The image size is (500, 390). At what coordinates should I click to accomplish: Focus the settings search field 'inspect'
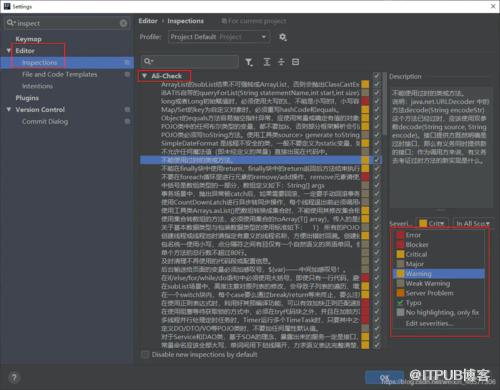(x=67, y=23)
